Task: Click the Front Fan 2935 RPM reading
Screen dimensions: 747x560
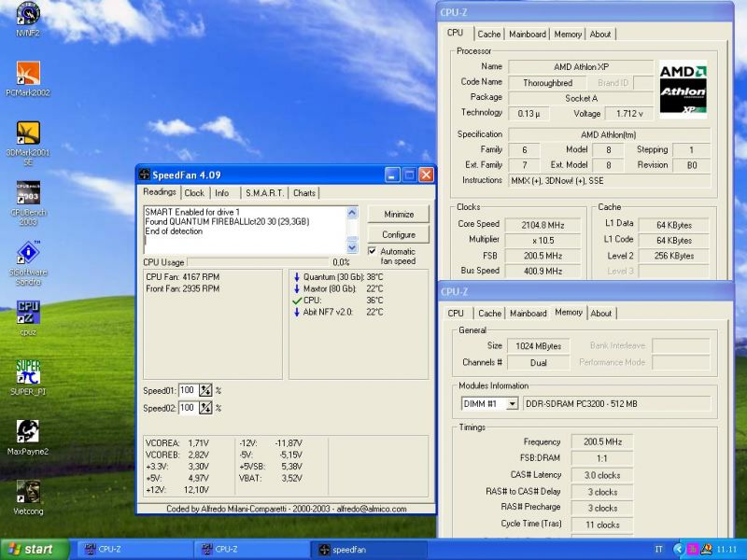Action: tap(182, 288)
